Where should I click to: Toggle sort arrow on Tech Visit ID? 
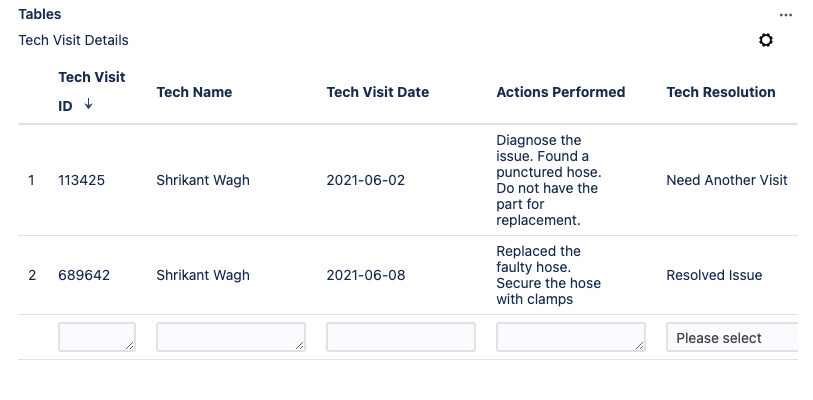coord(88,104)
